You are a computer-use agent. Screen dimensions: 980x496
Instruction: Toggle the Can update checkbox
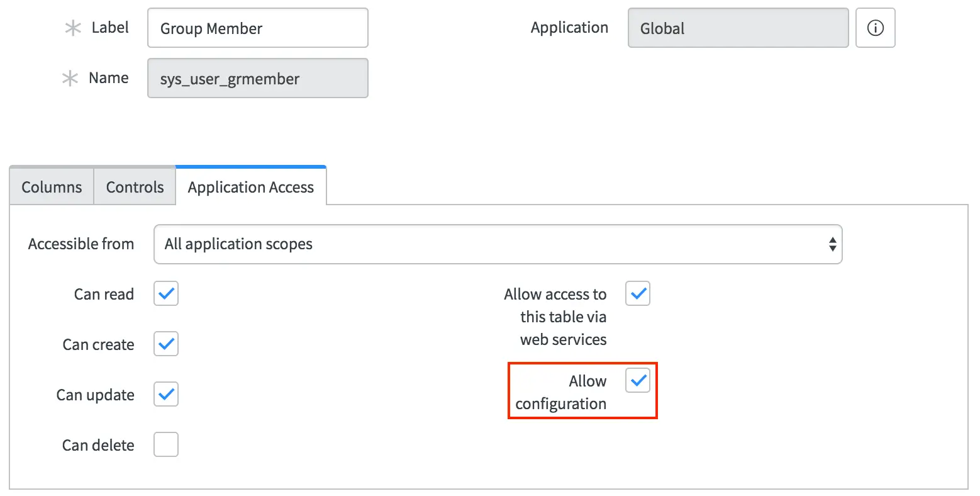click(166, 394)
